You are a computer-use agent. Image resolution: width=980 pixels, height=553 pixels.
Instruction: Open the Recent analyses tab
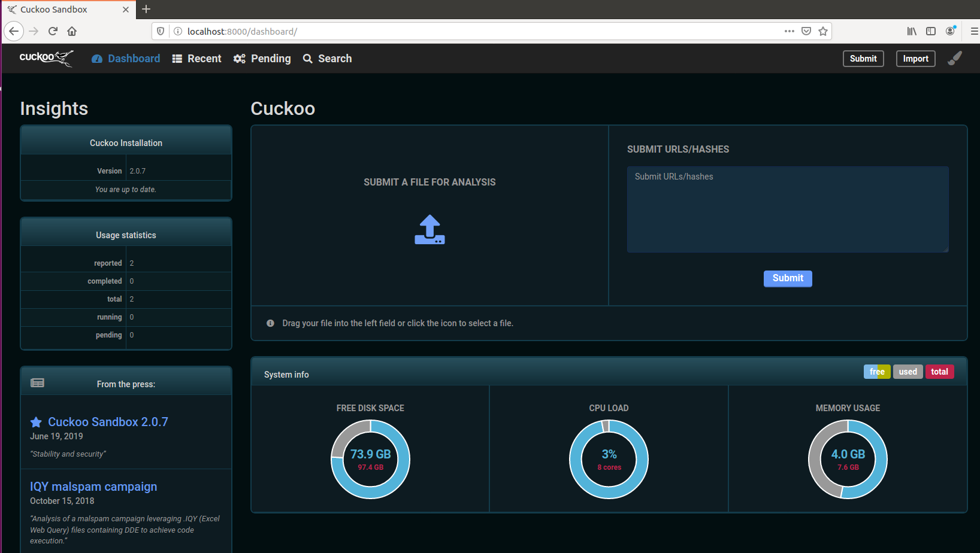click(196, 59)
